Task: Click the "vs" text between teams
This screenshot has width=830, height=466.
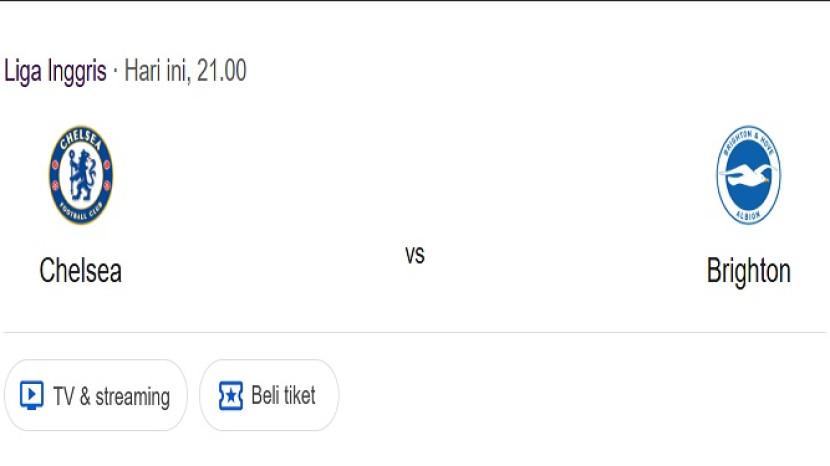Action: click(415, 255)
